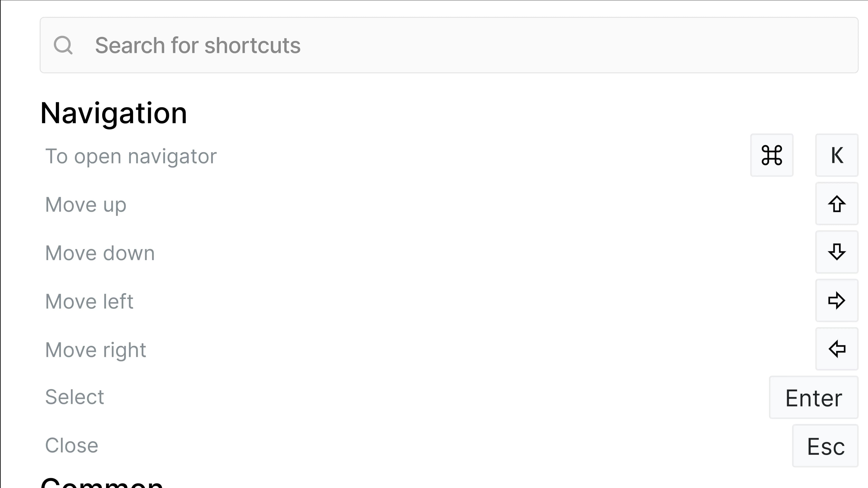Click the Esc key badge

tap(825, 446)
